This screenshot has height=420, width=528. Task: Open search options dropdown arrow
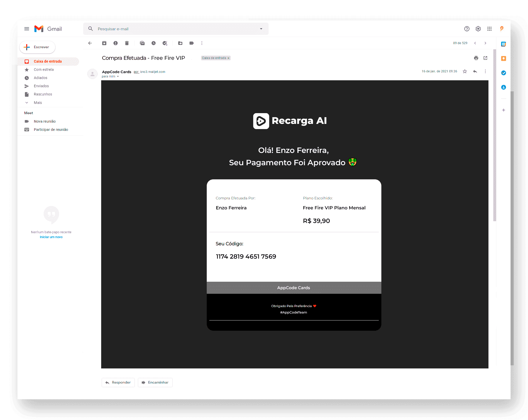[x=261, y=29]
